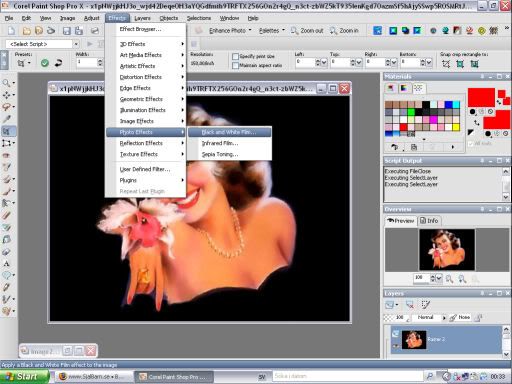The height and width of the screenshot is (384, 512).
Task: Switch to the Info tab in Overview
Action: pyautogui.click(x=430, y=221)
